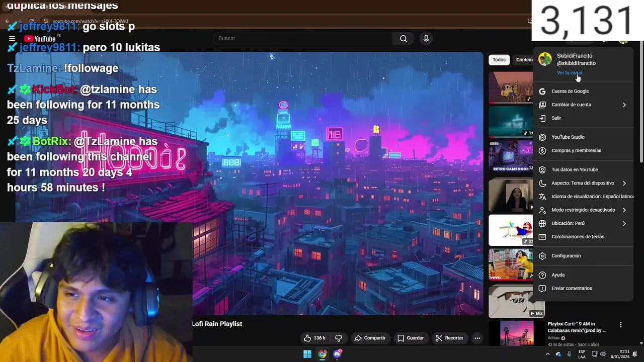Expand the Cambiar de cuenta chevron

[x=624, y=105]
